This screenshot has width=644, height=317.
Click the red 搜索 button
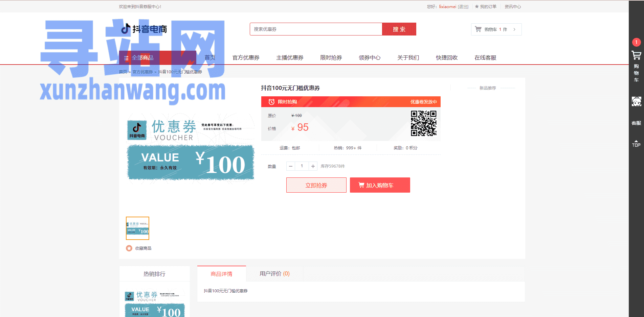(399, 29)
